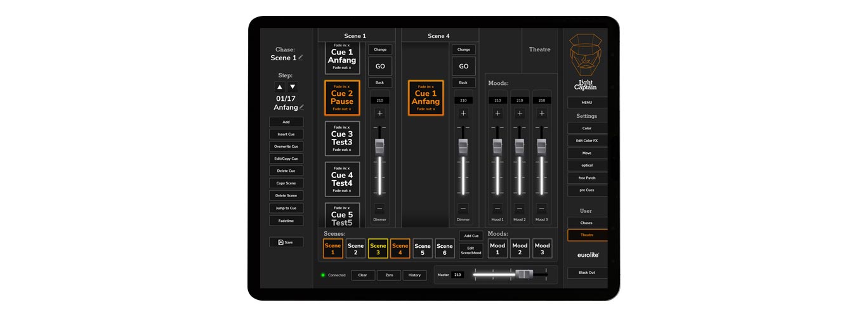Decrease Mood 3 level with minus button
868x317 pixels.
[541, 209]
